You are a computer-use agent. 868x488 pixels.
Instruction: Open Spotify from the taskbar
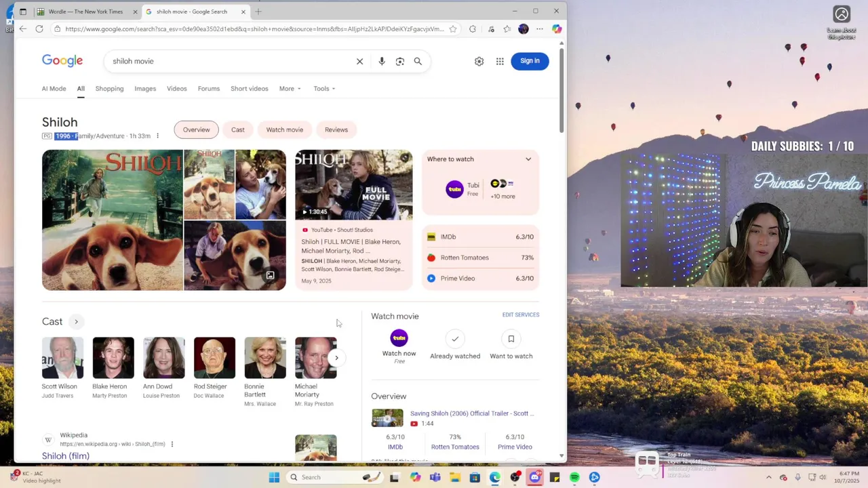[574, 477]
